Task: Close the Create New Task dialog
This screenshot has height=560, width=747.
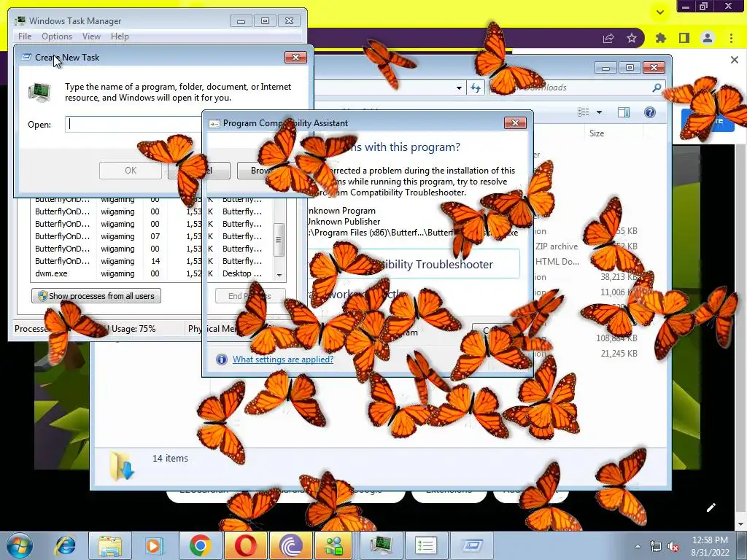Action: tap(295, 57)
